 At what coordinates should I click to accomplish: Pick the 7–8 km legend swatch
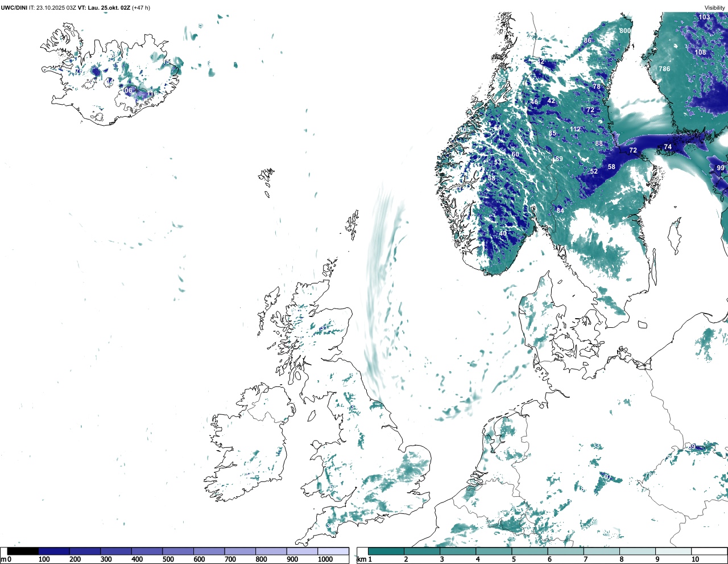[x=601, y=551]
